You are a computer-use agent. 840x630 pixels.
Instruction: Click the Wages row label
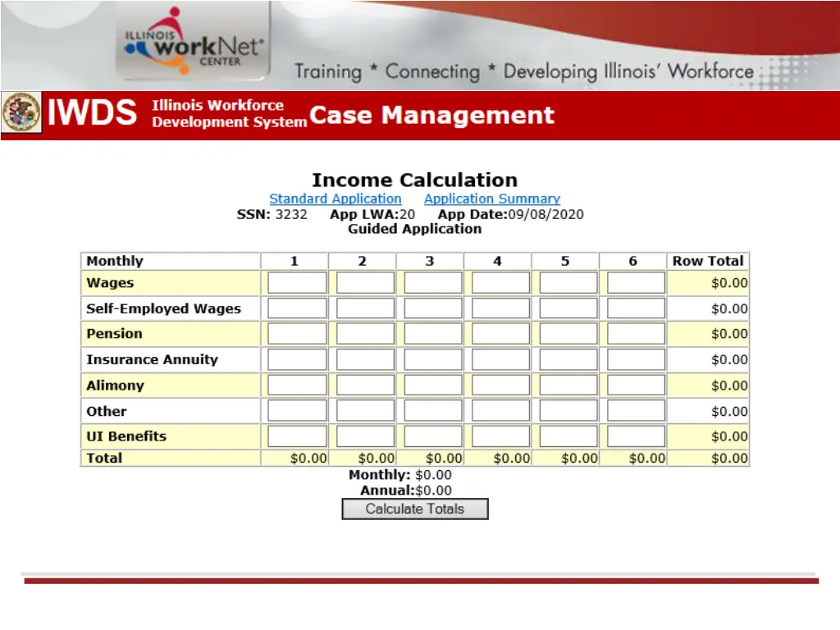110,283
